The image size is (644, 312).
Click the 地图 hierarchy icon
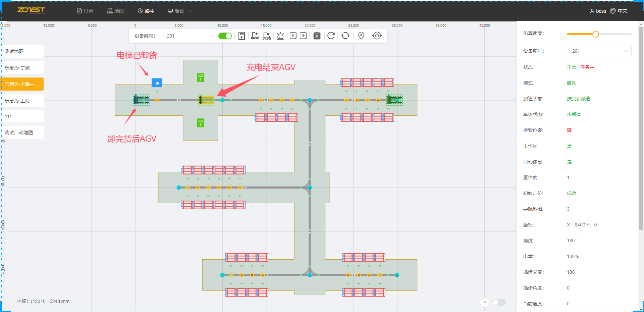(x=110, y=11)
